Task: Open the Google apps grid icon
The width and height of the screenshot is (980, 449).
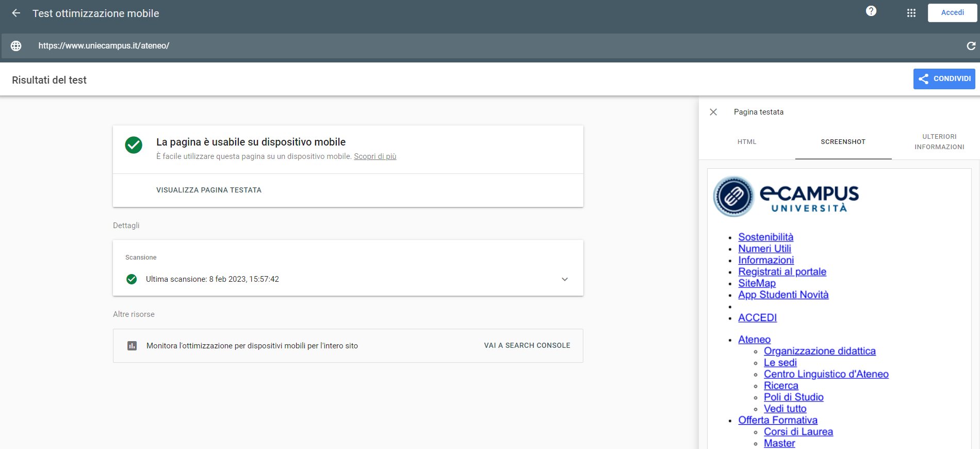Action: pyautogui.click(x=911, y=13)
